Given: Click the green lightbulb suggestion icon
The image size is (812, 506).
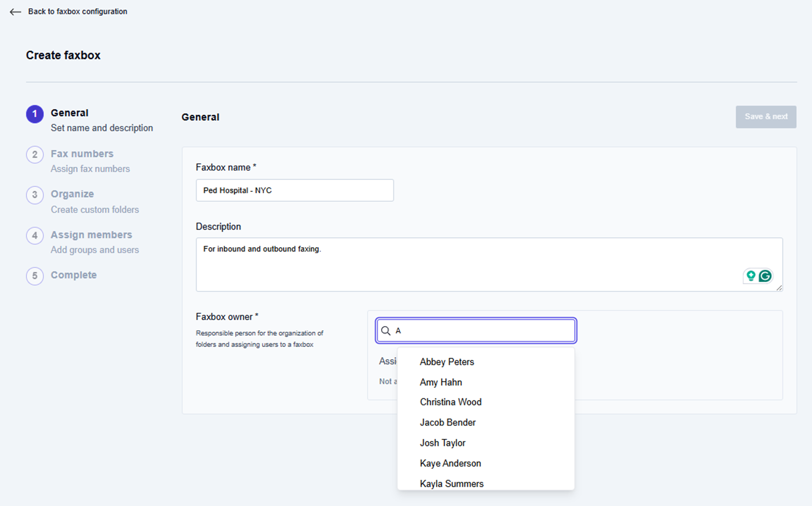Looking at the screenshot, I should 751,276.
